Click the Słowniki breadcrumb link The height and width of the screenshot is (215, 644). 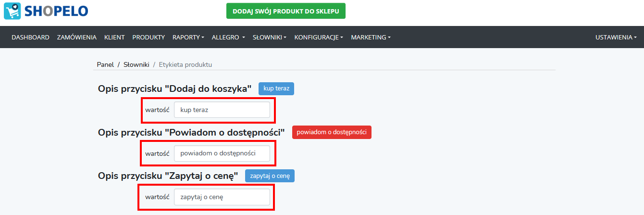[136, 64]
